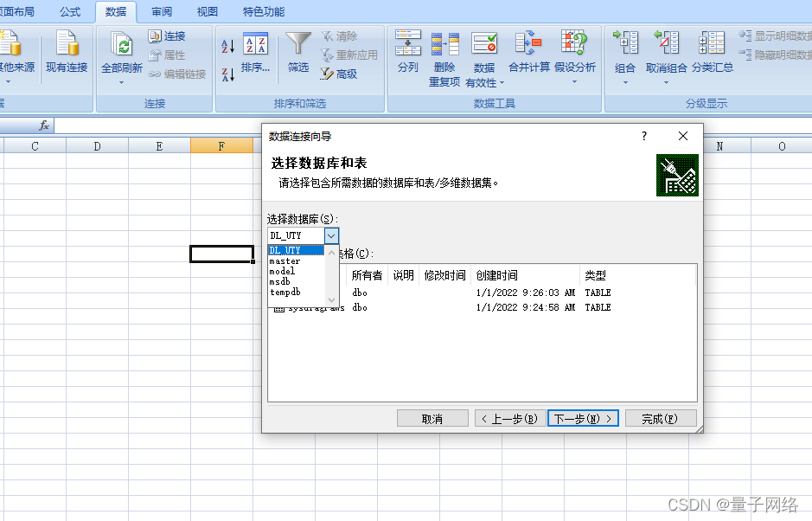Click Show Detail (显示明细数据) item

(x=775, y=35)
